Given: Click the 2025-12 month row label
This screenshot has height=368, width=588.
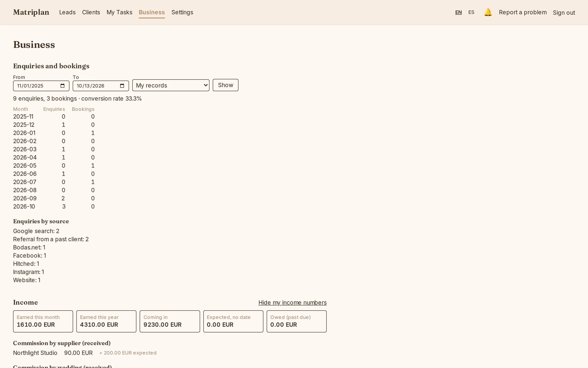Looking at the screenshot, I should coord(24,125).
